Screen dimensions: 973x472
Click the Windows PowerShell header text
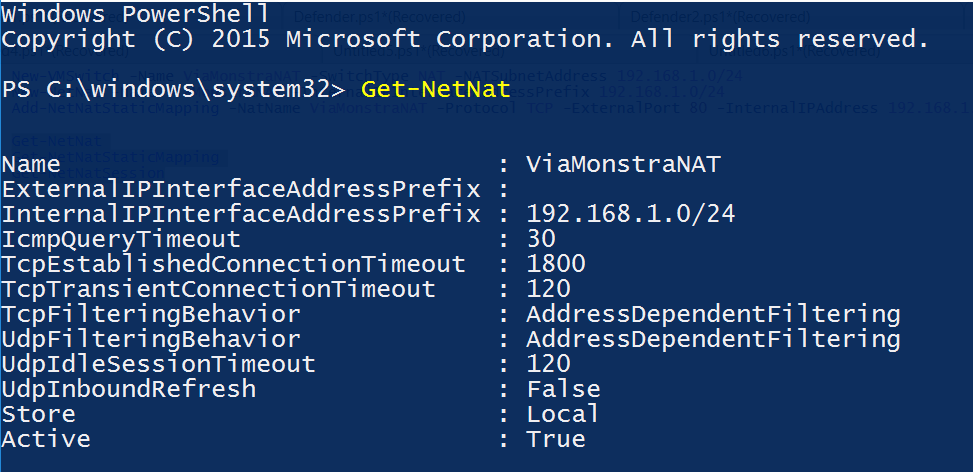(135, 15)
